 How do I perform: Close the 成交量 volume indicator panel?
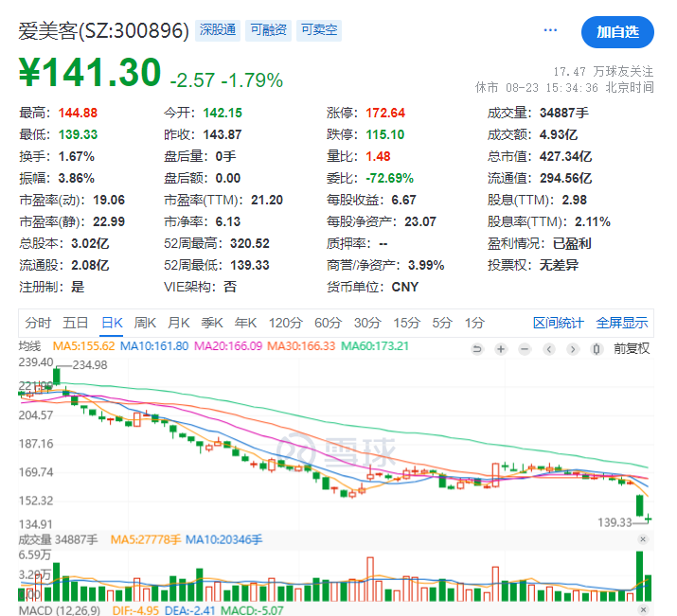click(x=643, y=539)
